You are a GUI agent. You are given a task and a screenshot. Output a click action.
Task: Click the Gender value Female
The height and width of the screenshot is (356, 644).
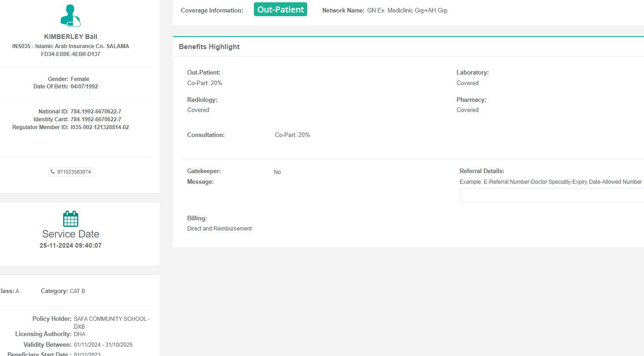point(80,79)
